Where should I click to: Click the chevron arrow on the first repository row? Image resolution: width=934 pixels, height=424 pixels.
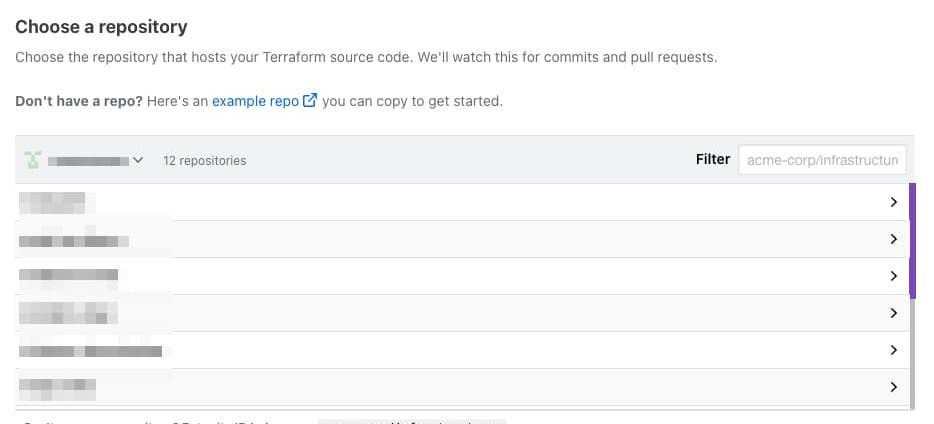click(x=893, y=202)
